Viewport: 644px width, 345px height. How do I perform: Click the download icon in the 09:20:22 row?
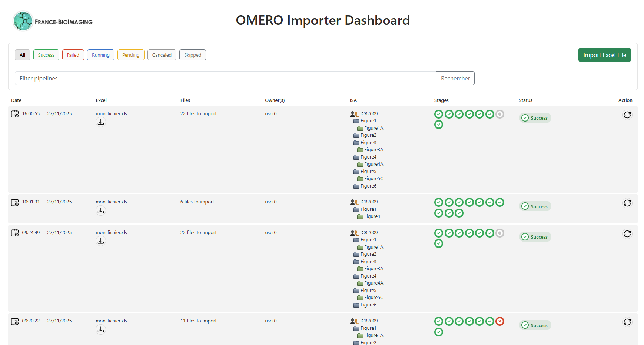100,329
